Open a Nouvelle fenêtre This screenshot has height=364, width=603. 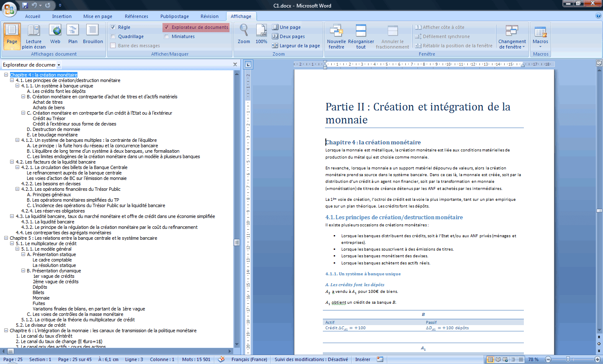336,36
